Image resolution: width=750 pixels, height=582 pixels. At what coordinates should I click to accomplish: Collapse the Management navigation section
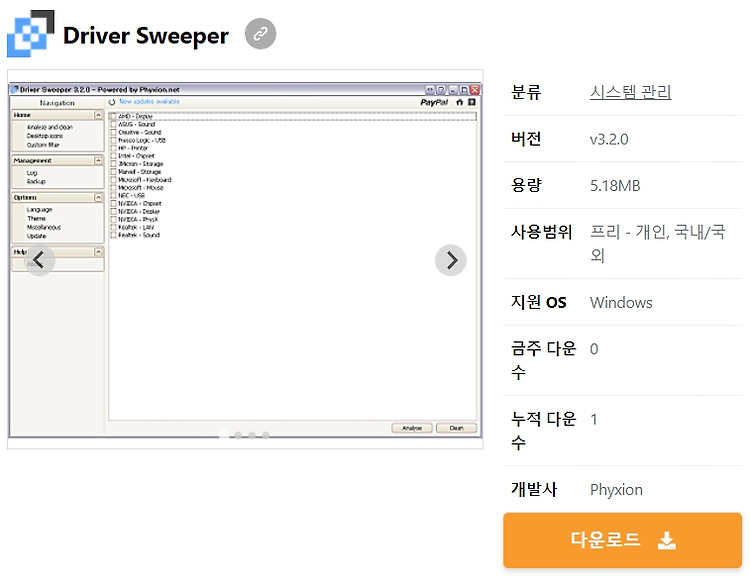(x=98, y=160)
